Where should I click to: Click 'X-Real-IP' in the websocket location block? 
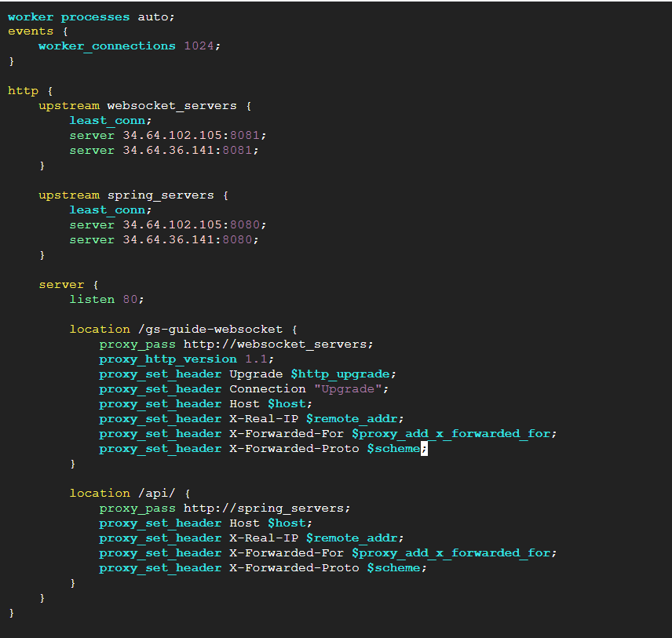pos(264,419)
